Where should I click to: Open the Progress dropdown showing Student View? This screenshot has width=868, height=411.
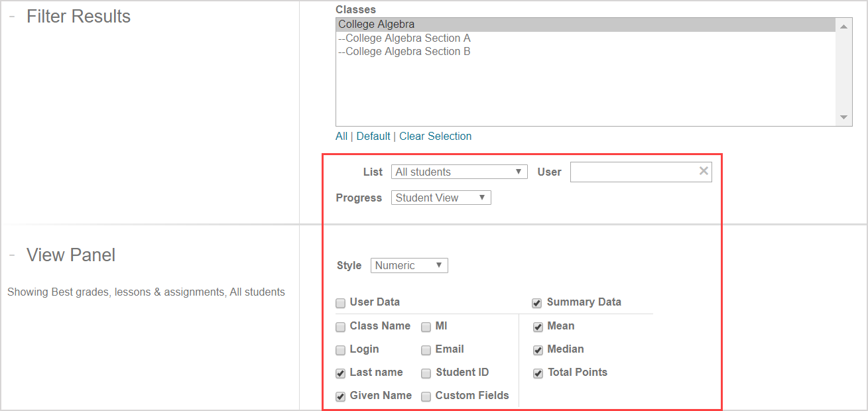click(440, 197)
